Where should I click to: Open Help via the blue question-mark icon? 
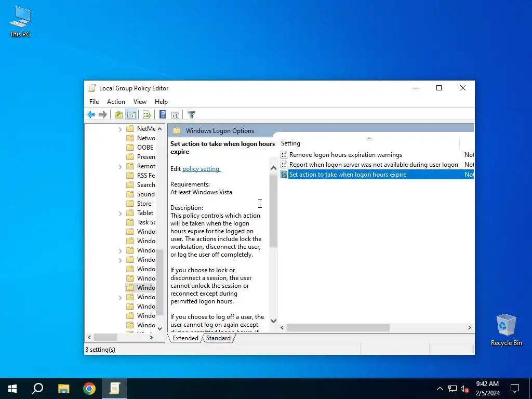163,115
